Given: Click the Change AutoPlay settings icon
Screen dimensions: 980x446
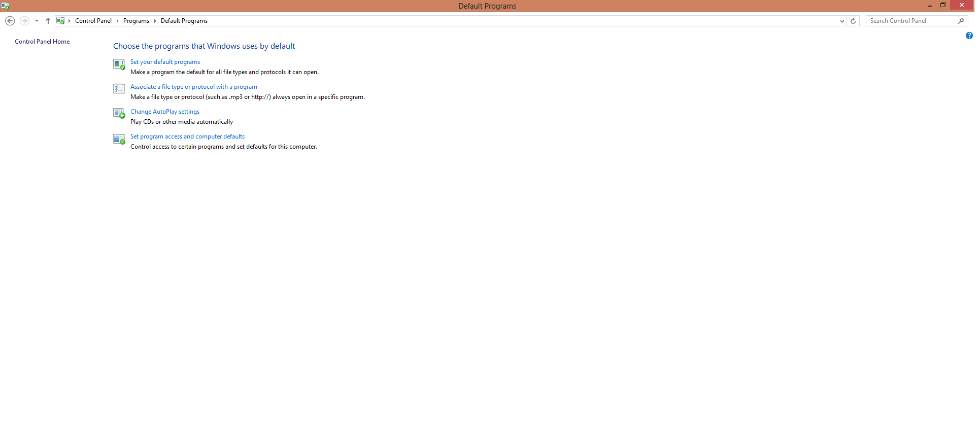Looking at the screenshot, I should coord(119,113).
